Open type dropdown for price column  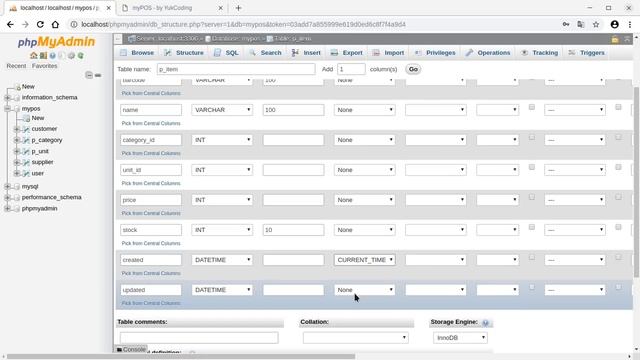click(x=222, y=200)
